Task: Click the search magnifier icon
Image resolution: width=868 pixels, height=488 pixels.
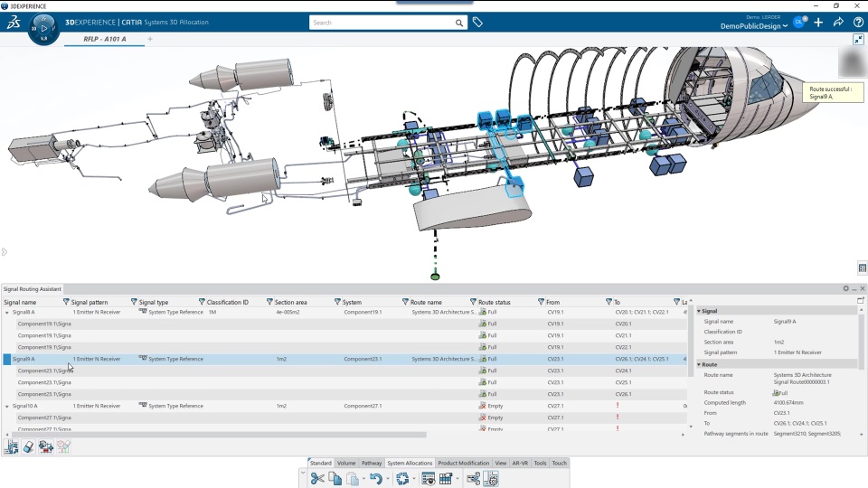Action: [459, 23]
